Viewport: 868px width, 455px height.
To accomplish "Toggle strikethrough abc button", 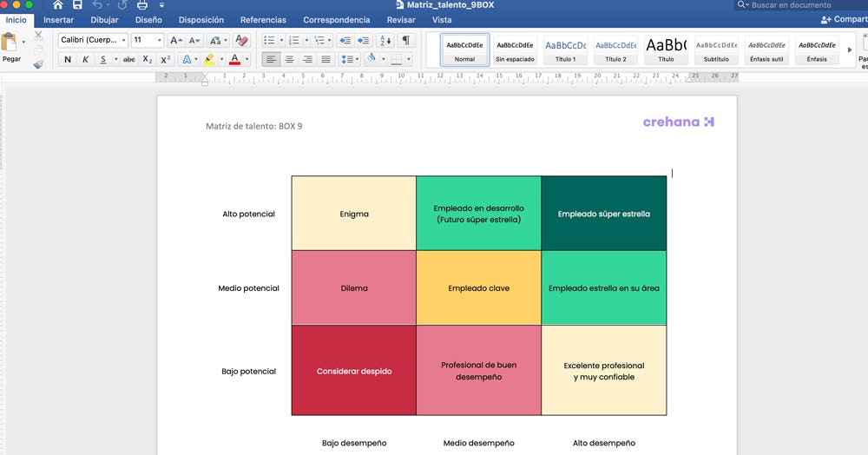I will click(129, 59).
